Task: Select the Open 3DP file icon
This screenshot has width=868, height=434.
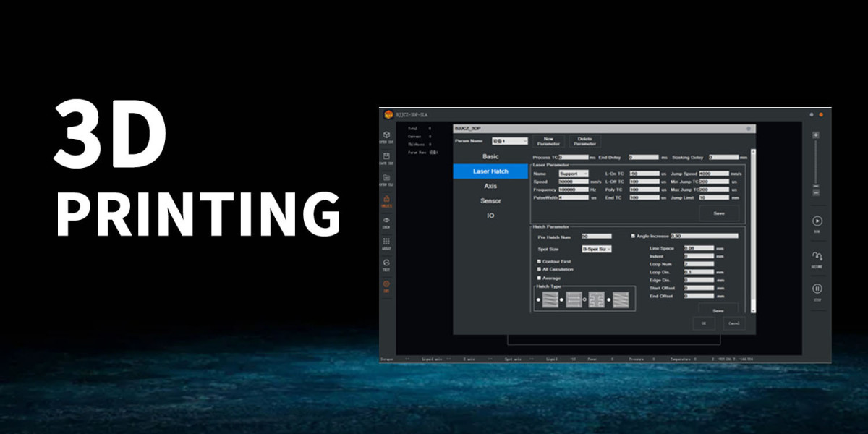Action: tap(386, 135)
